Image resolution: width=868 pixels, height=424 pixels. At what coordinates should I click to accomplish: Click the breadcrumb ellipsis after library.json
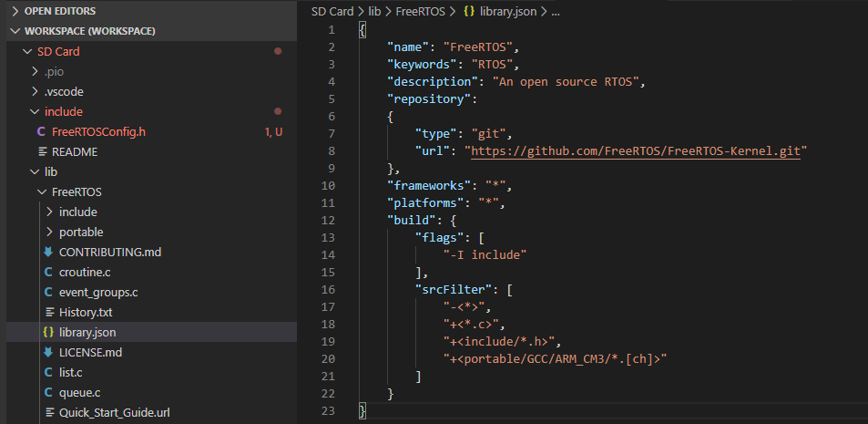click(x=556, y=12)
